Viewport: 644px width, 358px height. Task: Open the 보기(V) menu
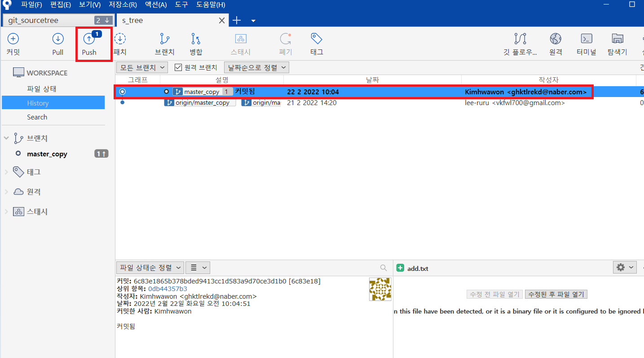(90, 5)
